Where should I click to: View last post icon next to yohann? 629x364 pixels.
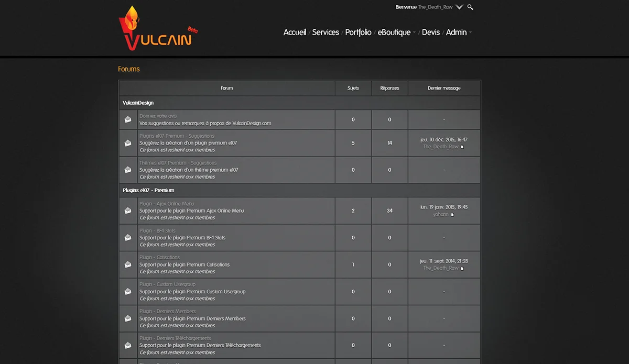coord(452,215)
